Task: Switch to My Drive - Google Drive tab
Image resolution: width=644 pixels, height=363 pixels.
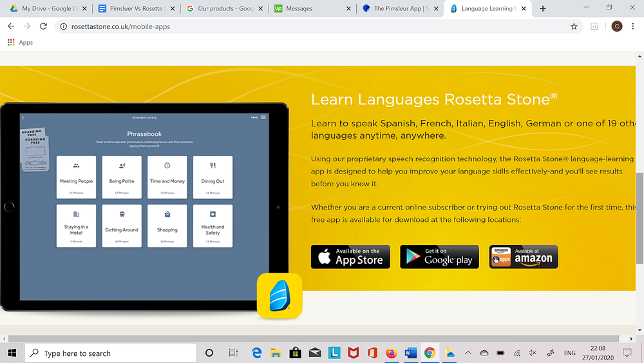Action: click(48, 8)
